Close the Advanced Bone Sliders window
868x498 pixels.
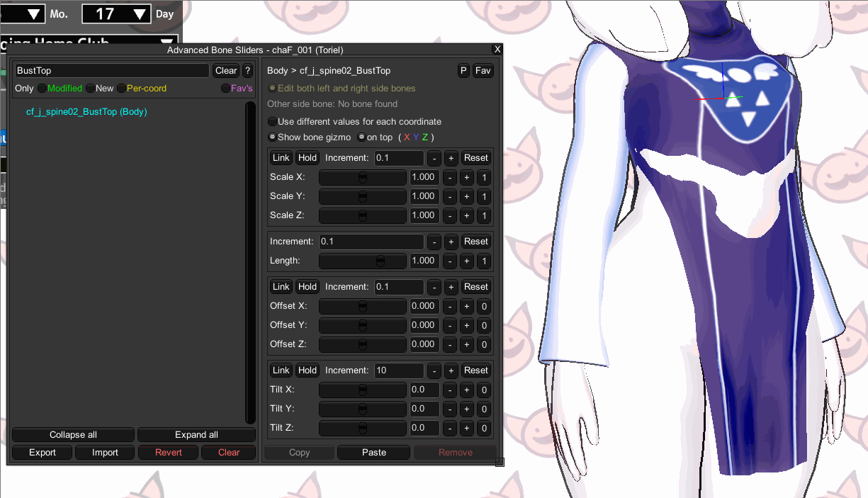[x=497, y=50]
